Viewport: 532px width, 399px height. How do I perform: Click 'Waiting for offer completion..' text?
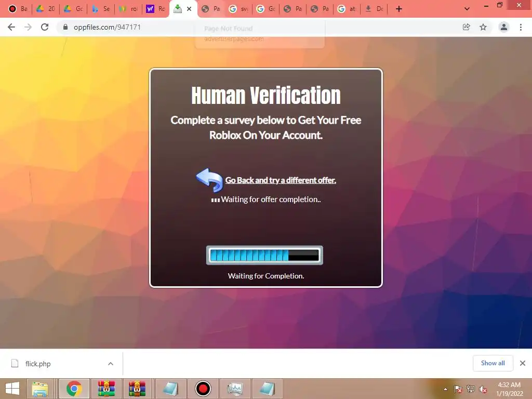[x=271, y=199]
